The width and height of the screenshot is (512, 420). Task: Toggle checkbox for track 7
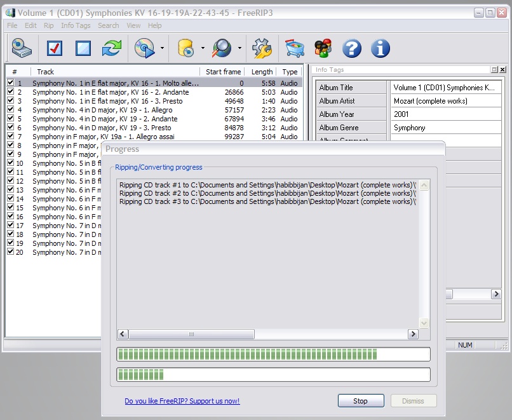[10, 135]
